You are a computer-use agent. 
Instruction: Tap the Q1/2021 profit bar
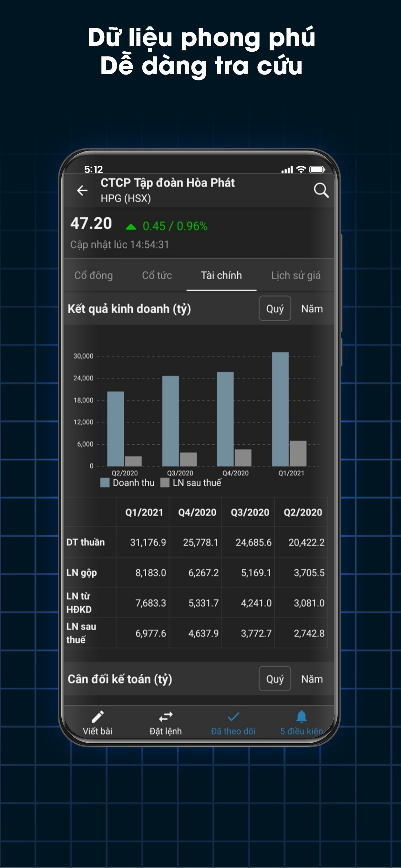click(x=298, y=454)
